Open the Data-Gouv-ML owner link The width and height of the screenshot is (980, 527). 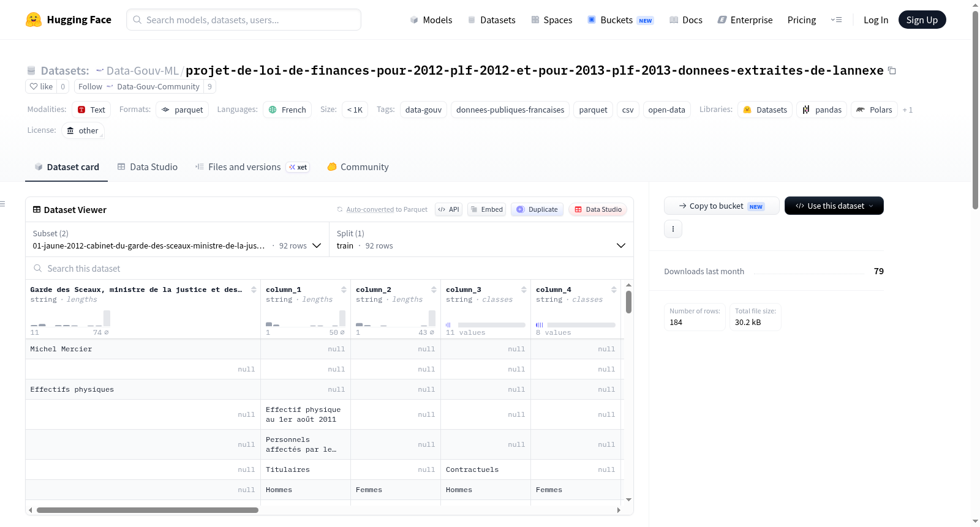coord(142,71)
